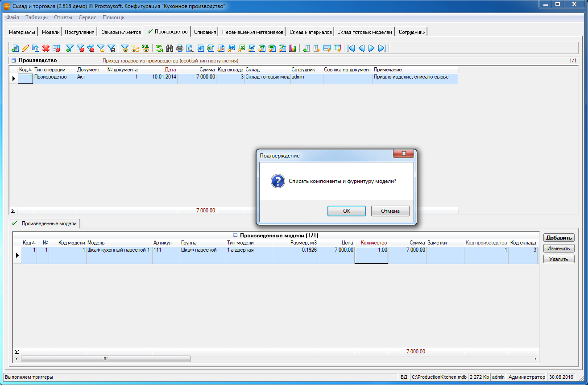Confirm dialog with OK button

[x=346, y=211]
